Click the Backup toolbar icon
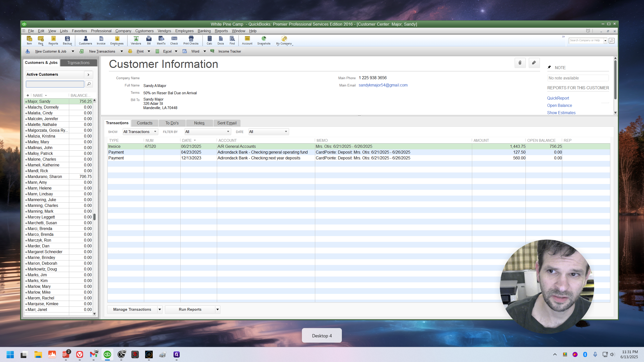This screenshot has width=644, height=362. (x=67, y=40)
